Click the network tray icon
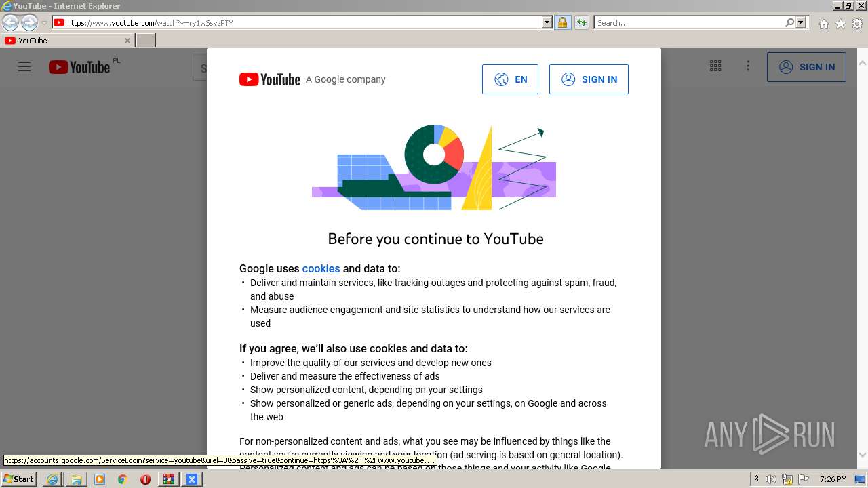Image resolution: width=868 pixels, height=488 pixels. (787, 479)
